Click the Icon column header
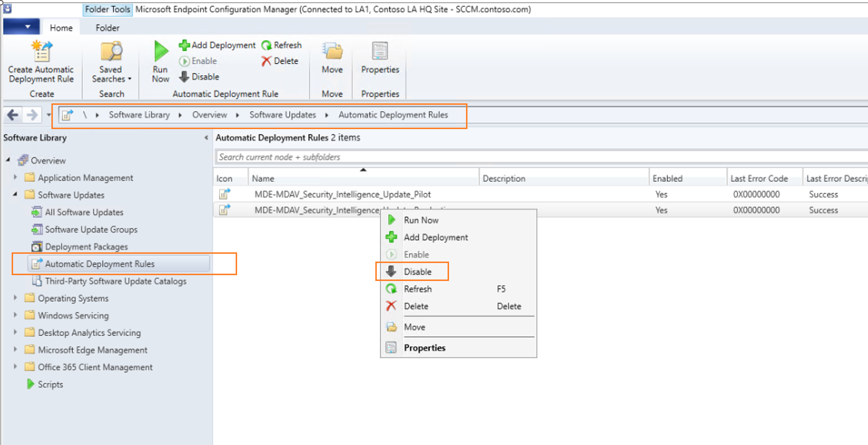Image resolution: width=868 pixels, height=445 pixels. [231, 178]
